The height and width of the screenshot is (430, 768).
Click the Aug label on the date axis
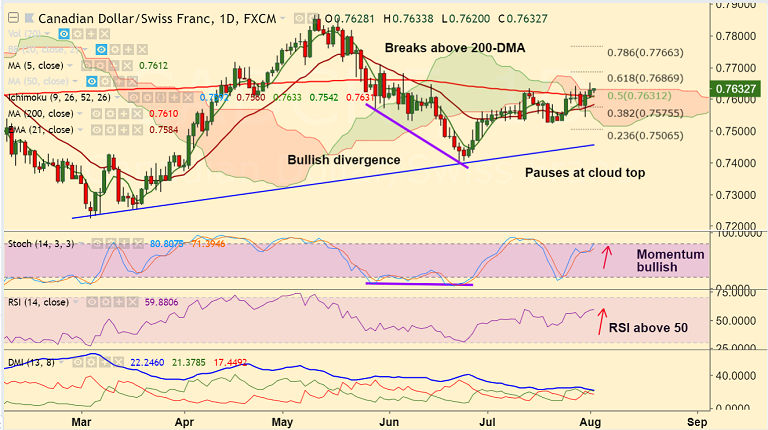pyautogui.click(x=590, y=422)
